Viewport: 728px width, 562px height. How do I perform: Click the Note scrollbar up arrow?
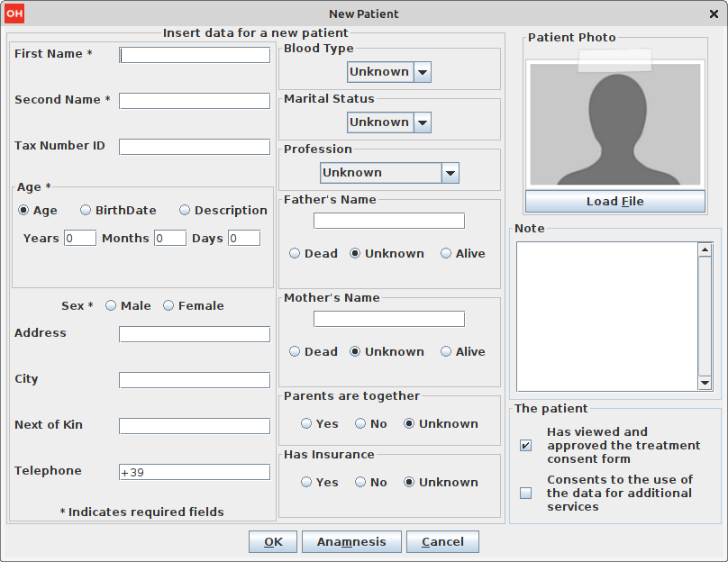[705, 250]
